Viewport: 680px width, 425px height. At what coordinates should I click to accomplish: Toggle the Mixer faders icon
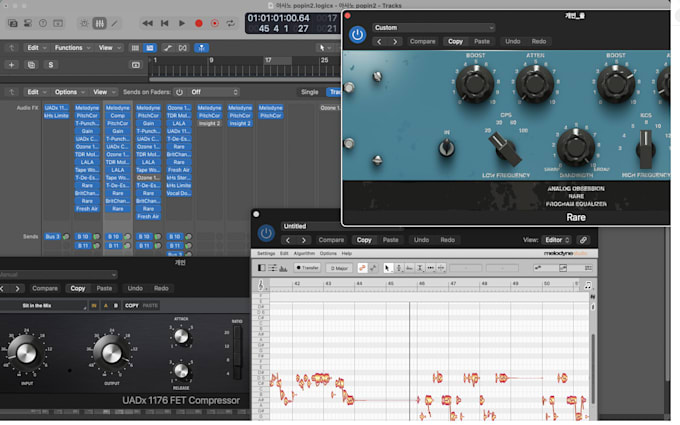tap(99, 23)
